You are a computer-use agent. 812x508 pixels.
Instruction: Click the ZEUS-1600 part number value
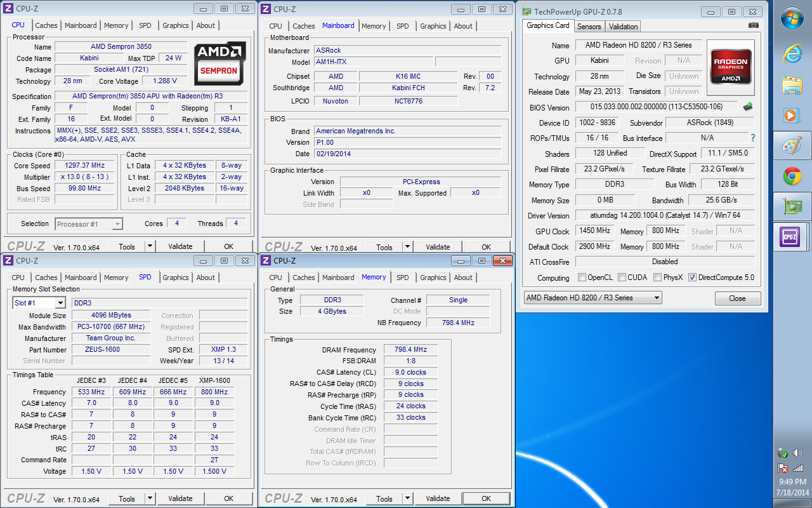(110, 350)
